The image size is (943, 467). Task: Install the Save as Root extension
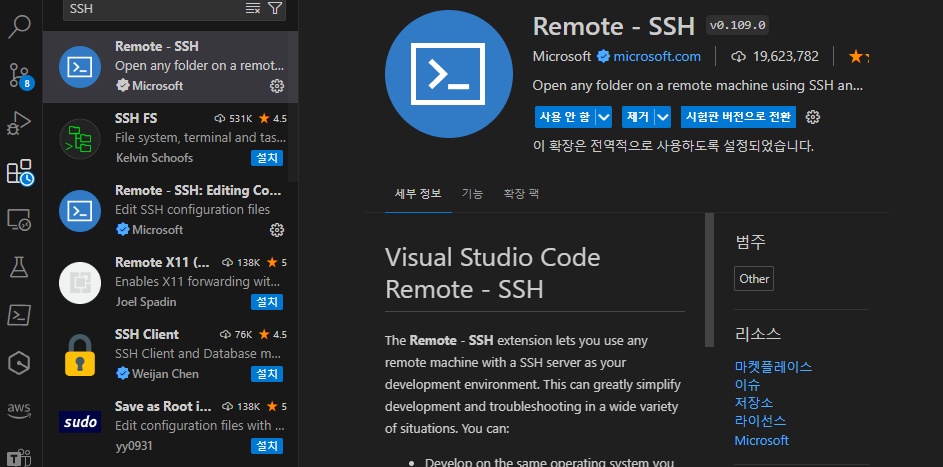point(267,446)
